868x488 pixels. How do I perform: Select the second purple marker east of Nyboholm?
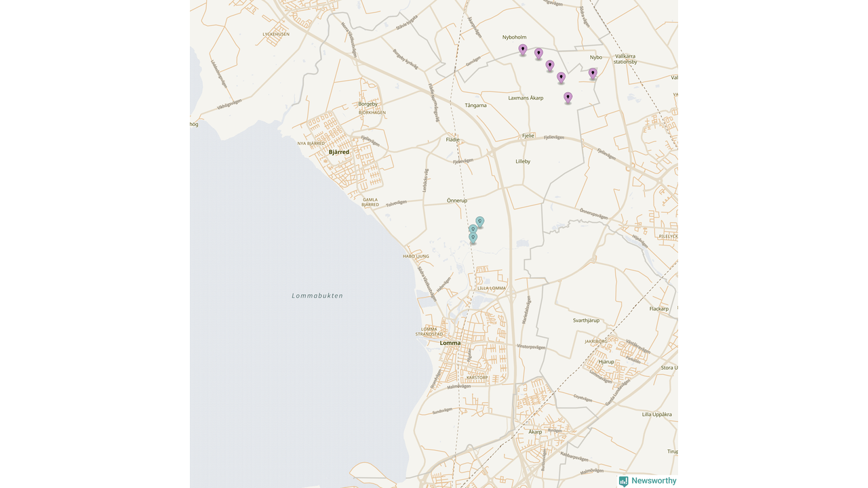click(538, 54)
